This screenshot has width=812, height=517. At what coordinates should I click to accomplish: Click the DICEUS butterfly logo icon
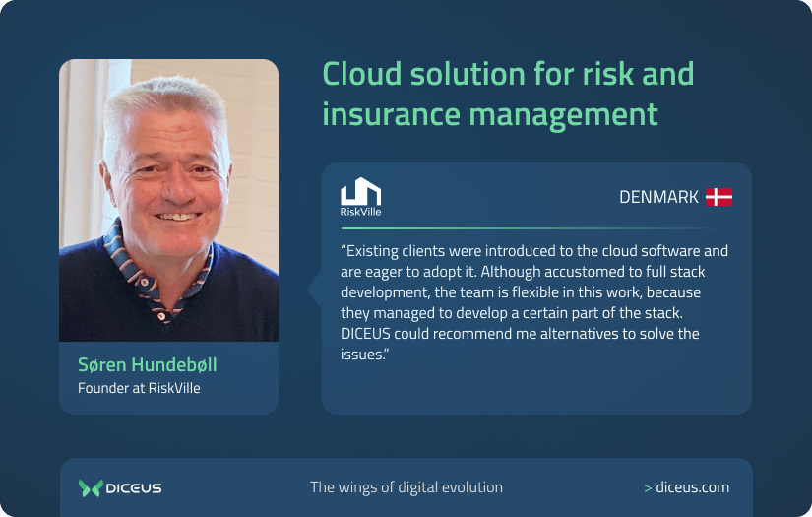click(x=91, y=487)
